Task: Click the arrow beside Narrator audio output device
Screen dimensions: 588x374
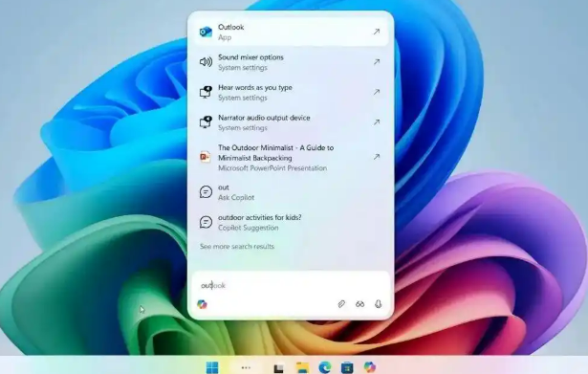Action: 376,122
